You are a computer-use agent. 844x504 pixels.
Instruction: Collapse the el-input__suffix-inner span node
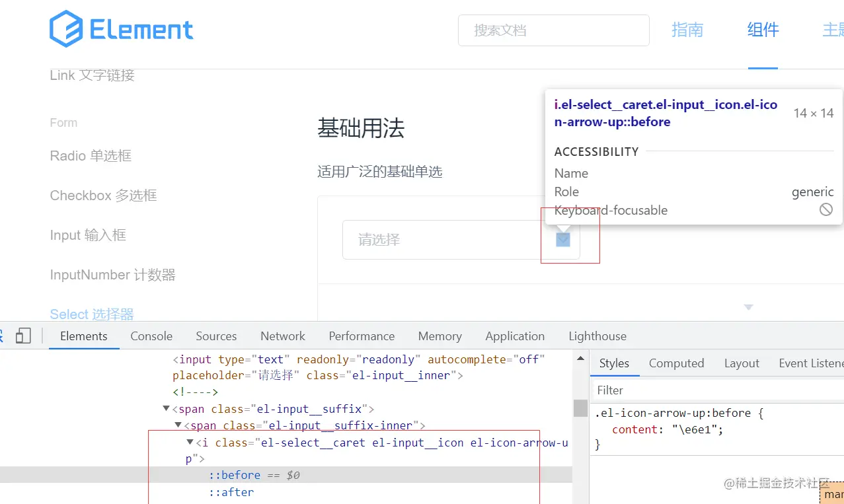(x=178, y=426)
